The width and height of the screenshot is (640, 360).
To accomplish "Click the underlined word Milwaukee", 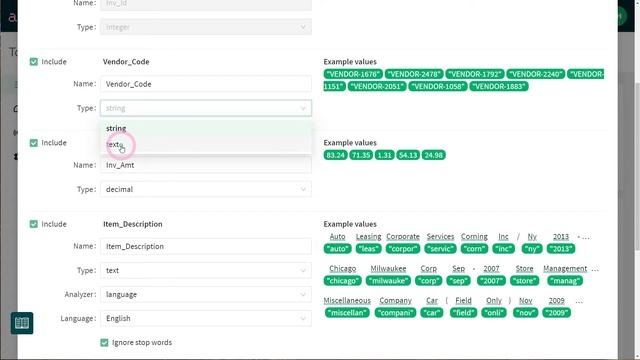I will (388, 269).
